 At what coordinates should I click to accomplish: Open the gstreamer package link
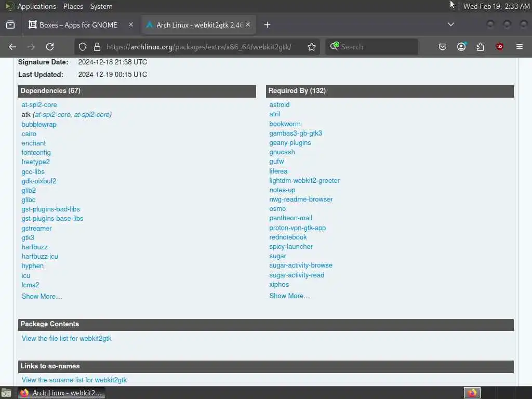pos(36,229)
